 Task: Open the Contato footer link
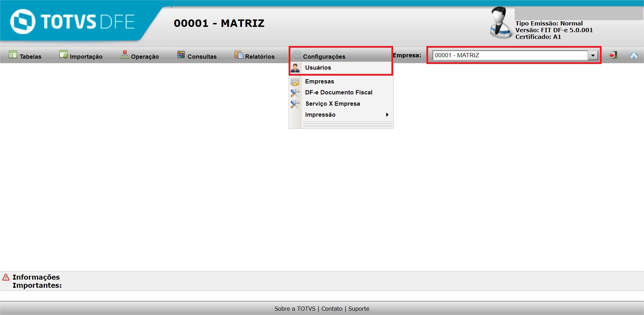pos(332,309)
